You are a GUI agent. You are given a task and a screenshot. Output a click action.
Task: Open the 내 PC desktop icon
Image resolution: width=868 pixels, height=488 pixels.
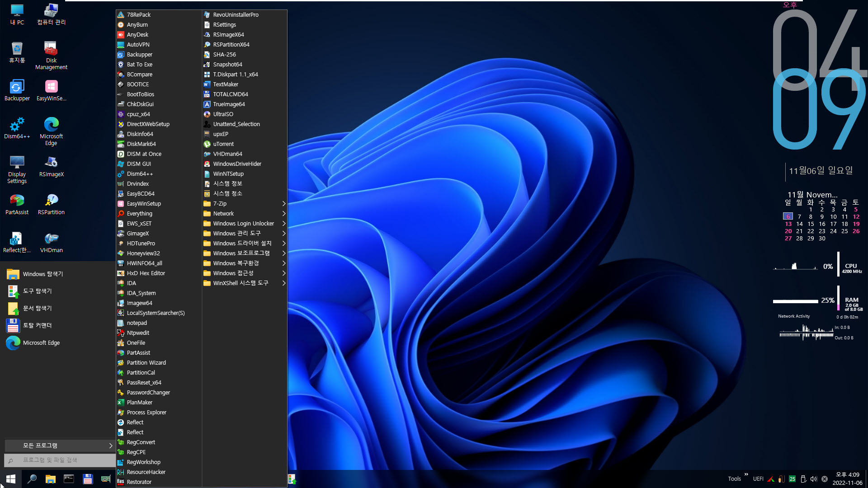click(17, 14)
